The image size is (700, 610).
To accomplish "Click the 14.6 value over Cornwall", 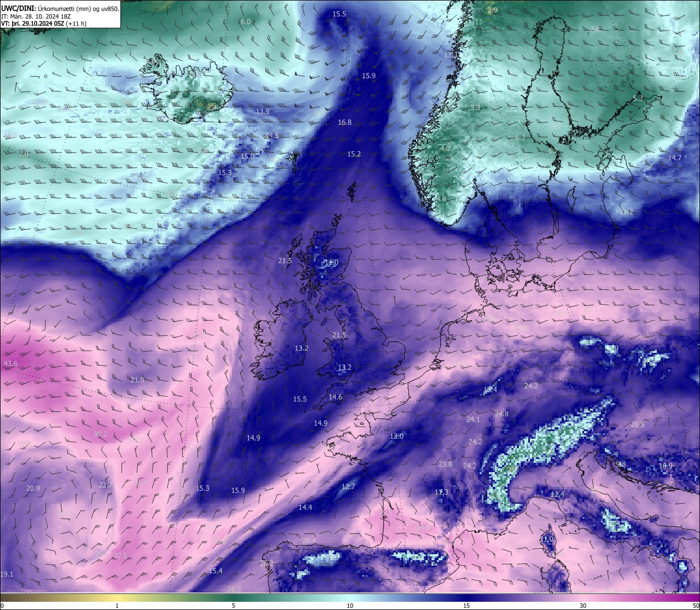I will (x=335, y=398).
